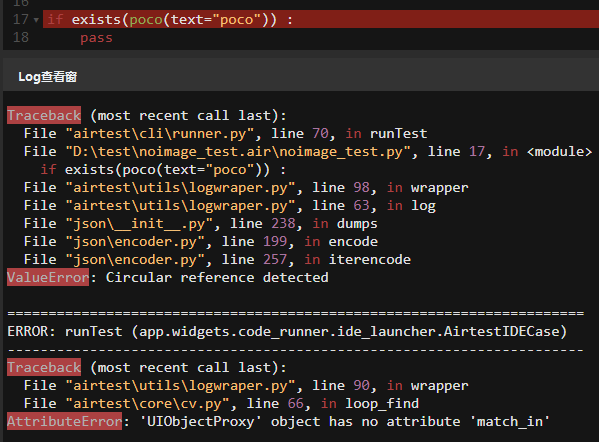Click the 'D:\test\noimage_test.air\noimage_test.py' log line

coord(308,152)
